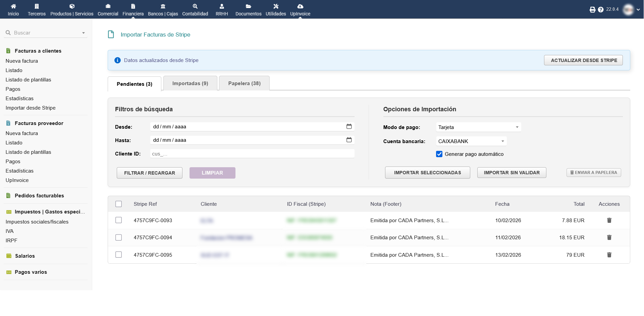This screenshot has width=644, height=316.
Task: Toggle the select-all invoices checkbox
Action: 118,204
